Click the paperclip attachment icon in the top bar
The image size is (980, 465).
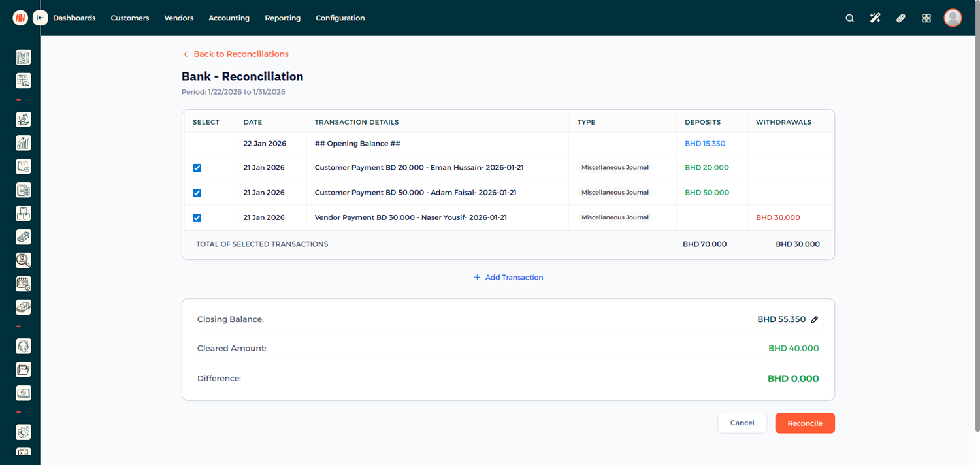(x=900, y=18)
